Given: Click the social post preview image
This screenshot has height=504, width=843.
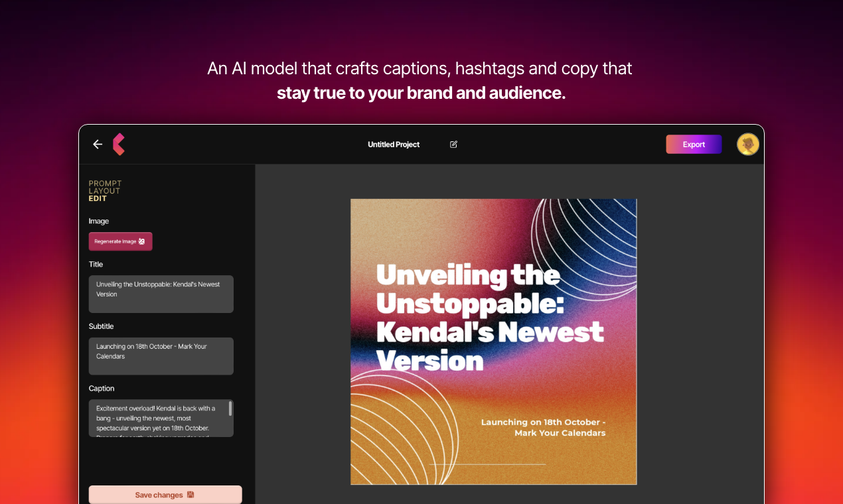Looking at the screenshot, I should pyautogui.click(x=493, y=342).
